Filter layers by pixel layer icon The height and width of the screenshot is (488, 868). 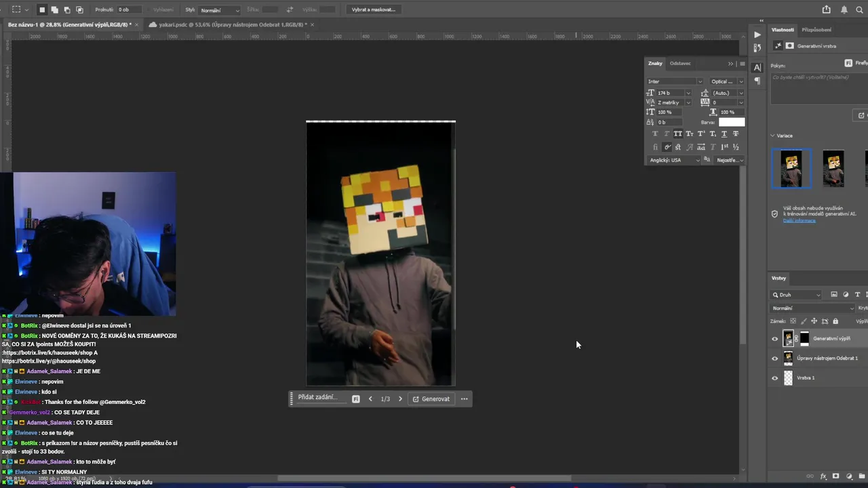point(834,295)
